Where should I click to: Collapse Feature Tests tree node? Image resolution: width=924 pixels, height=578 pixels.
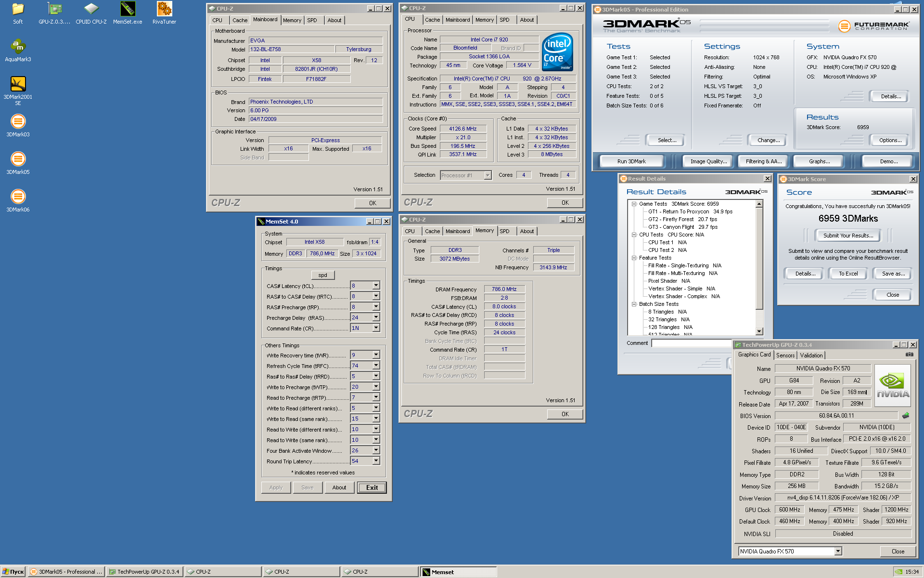coord(634,258)
